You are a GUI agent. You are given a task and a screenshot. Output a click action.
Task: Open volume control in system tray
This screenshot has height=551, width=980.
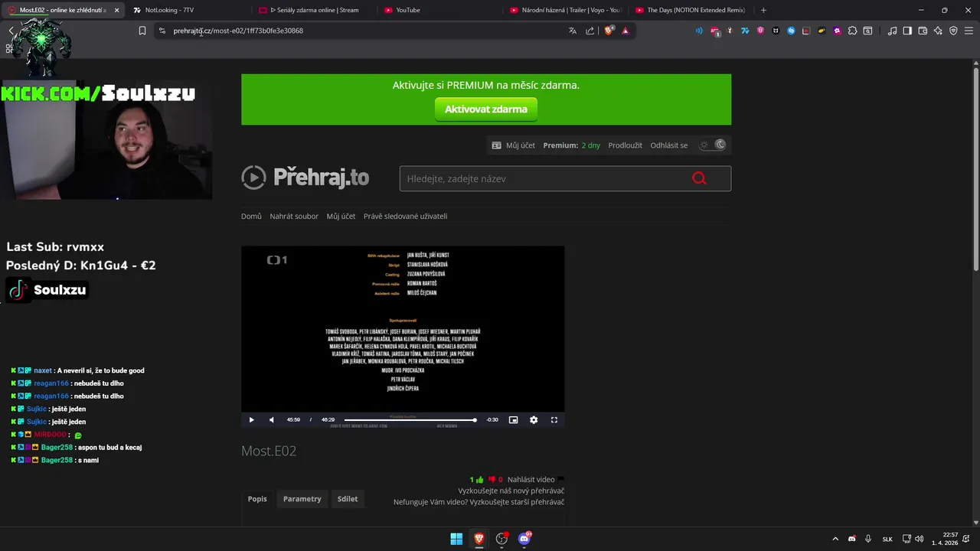(920, 539)
